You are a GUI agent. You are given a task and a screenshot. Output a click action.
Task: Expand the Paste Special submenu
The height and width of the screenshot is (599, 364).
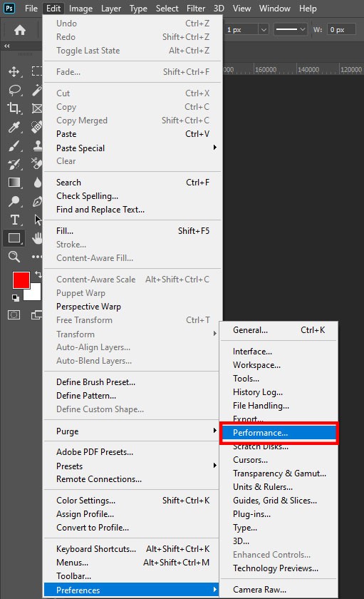[x=132, y=148]
